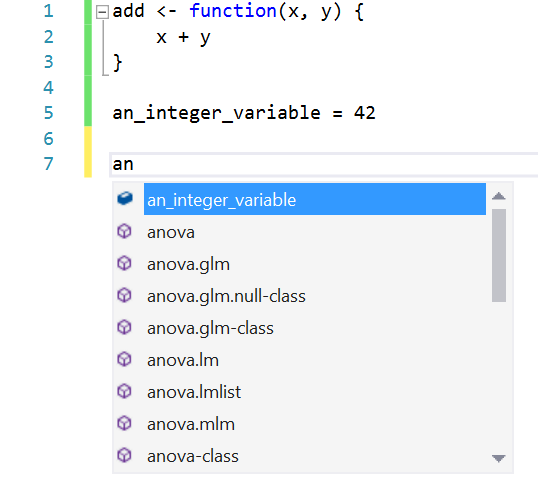Screen dimensions: 538x493
Task: Click the blue variable icon beside an_integer_variable
Action: tap(125, 199)
